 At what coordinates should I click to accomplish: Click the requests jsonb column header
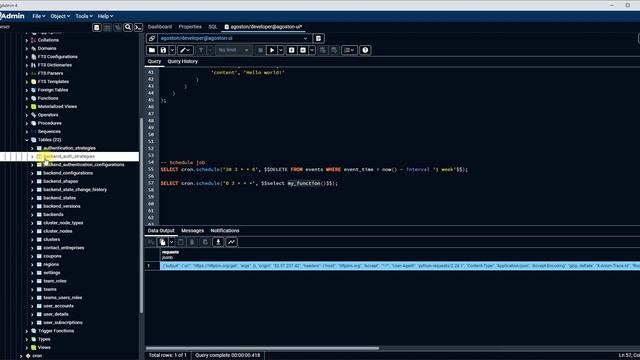tap(170, 255)
